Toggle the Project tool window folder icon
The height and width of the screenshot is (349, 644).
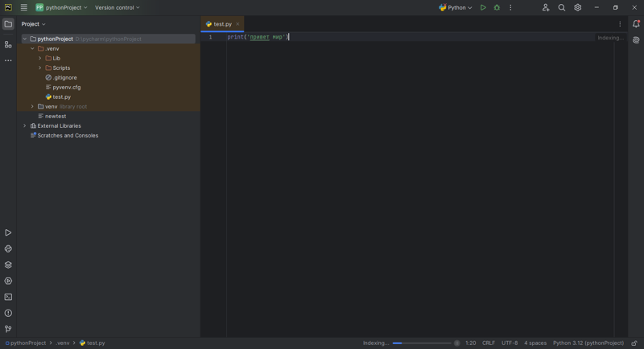8,24
